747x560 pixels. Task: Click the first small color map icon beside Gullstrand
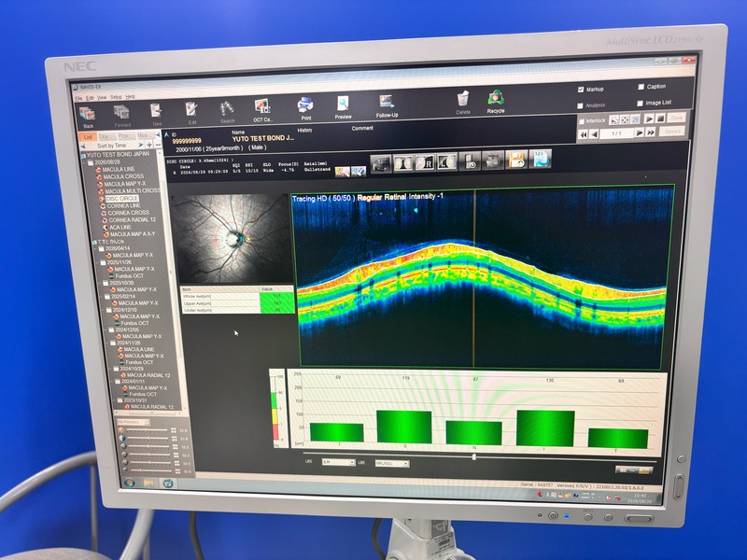click(342, 172)
